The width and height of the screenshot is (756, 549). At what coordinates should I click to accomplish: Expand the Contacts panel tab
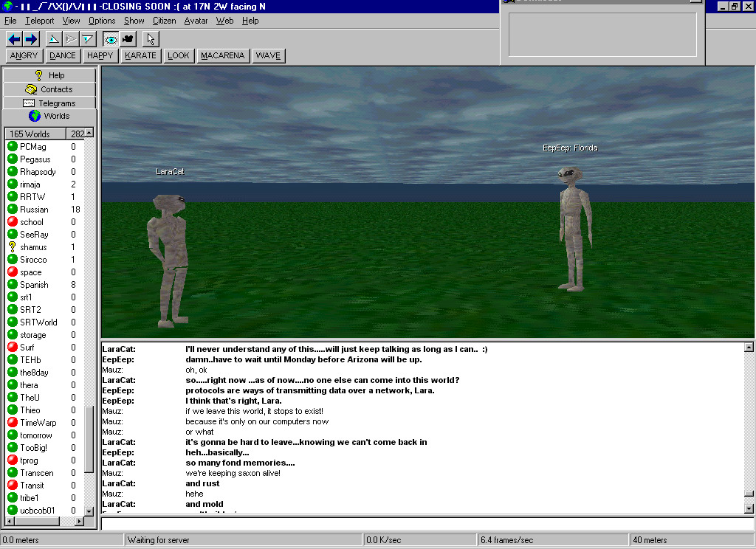point(49,89)
